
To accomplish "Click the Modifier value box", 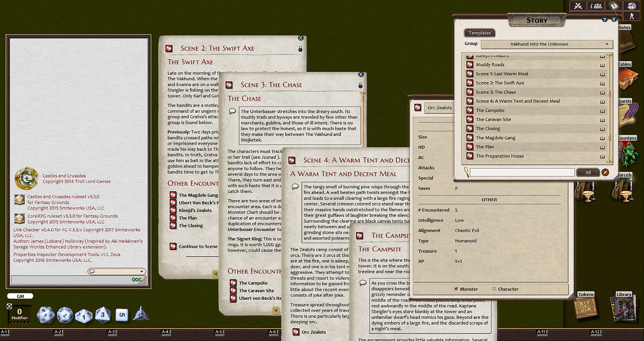I will tap(19, 314).
